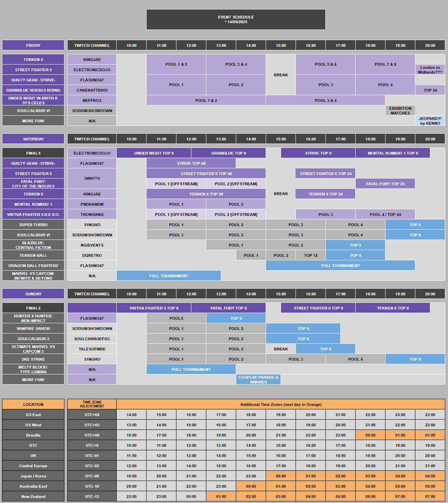
Task: Click the CAKEKATTEKOI channel cell
Action: (x=92, y=90)
